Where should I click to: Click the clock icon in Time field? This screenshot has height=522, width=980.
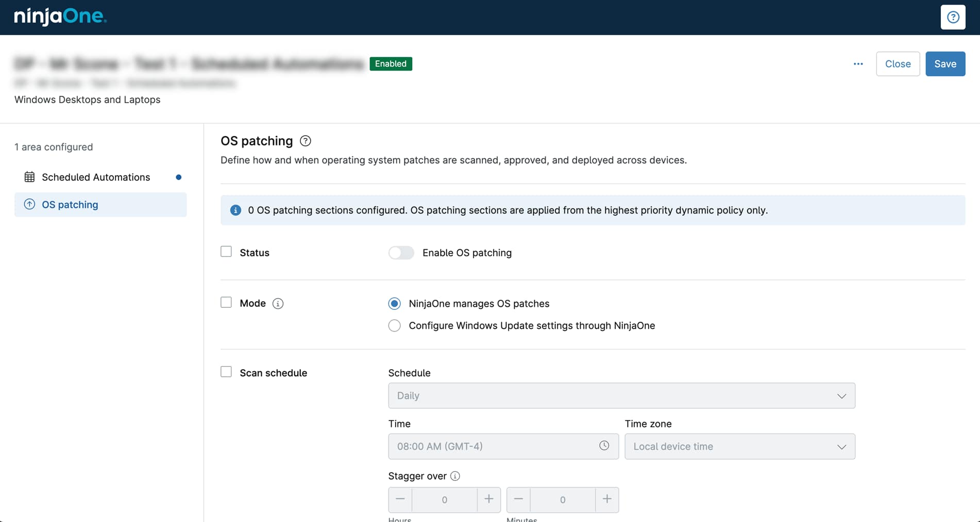604,446
